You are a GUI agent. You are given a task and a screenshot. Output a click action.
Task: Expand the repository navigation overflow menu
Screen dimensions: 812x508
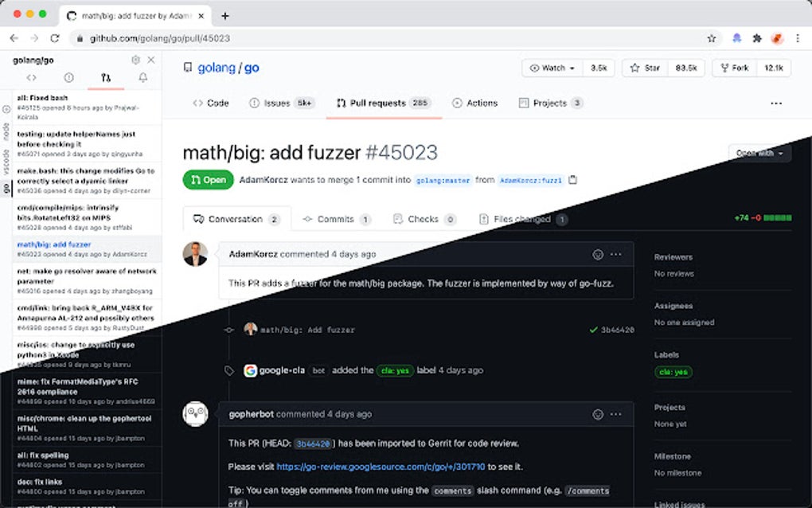[x=775, y=103]
